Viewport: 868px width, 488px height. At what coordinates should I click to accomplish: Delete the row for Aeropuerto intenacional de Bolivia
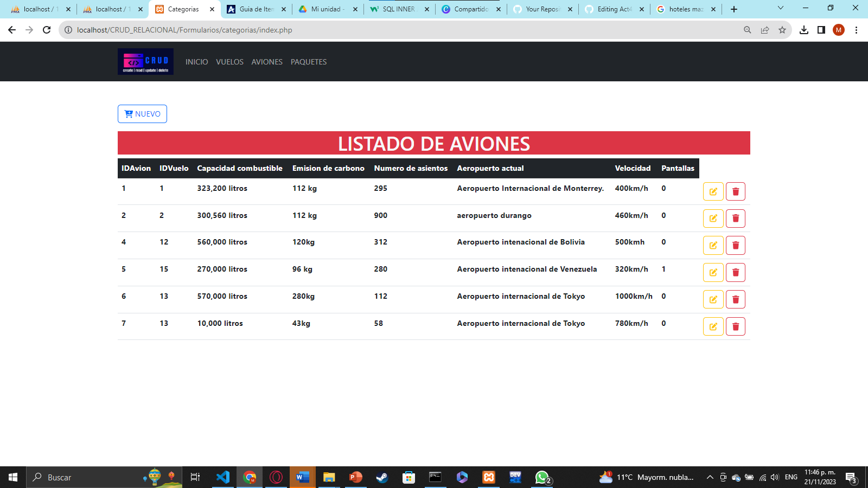pyautogui.click(x=736, y=245)
